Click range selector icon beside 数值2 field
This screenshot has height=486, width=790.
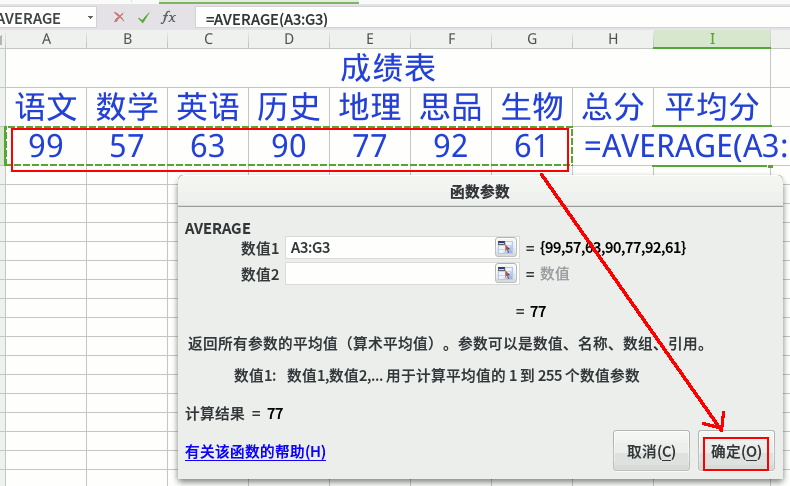[x=505, y=273]
